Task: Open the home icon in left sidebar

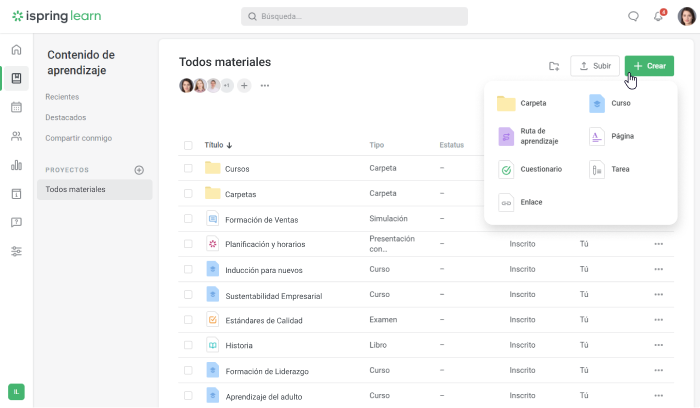Action: 16,50
